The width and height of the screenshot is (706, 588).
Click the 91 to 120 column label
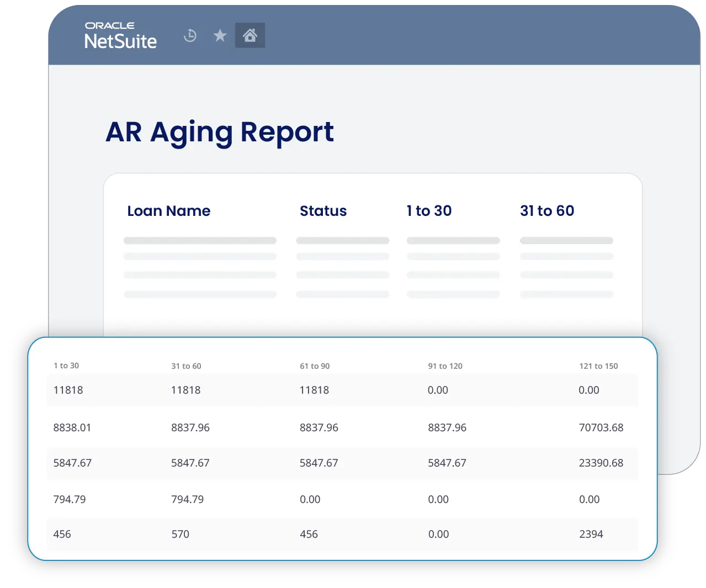445,365
